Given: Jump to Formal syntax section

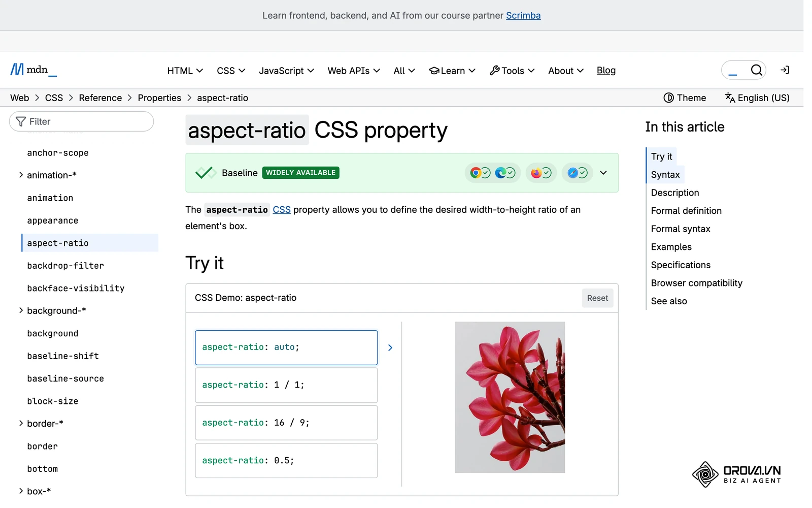Looking at the screenshot, I should [681, 229].
